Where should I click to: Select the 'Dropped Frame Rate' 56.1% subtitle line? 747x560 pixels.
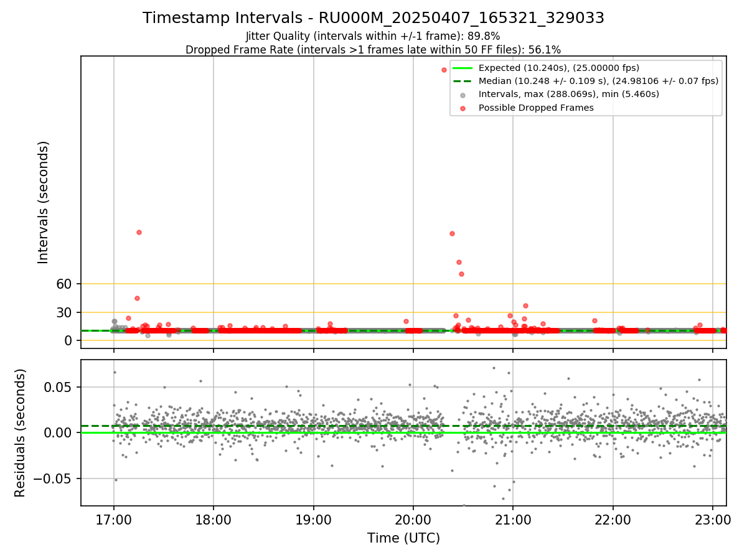[373, 50]
